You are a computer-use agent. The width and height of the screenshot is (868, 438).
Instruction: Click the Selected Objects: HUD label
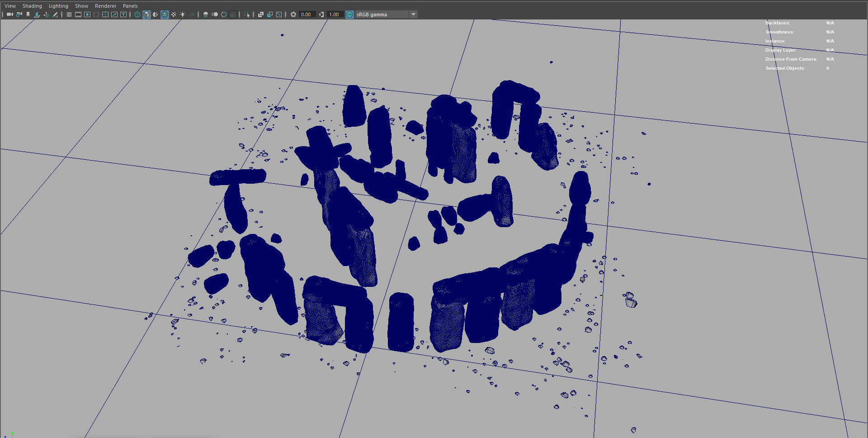[785, 68]
